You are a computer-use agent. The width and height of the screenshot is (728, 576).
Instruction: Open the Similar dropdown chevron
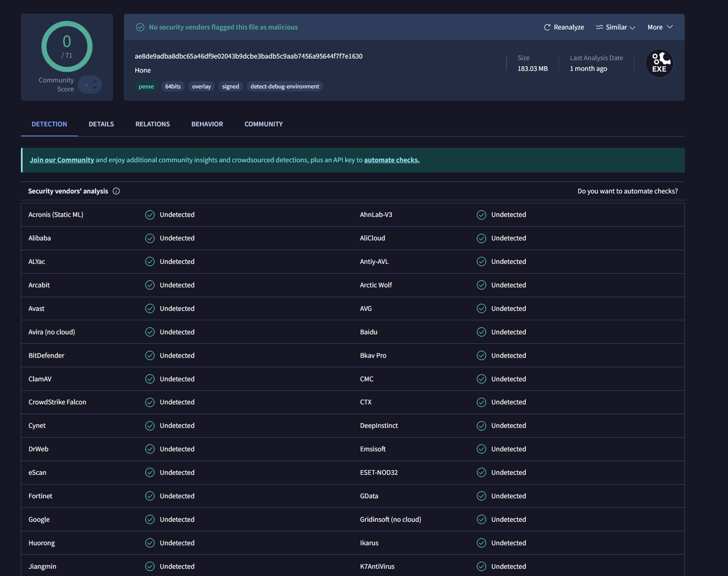pos(633,27)
